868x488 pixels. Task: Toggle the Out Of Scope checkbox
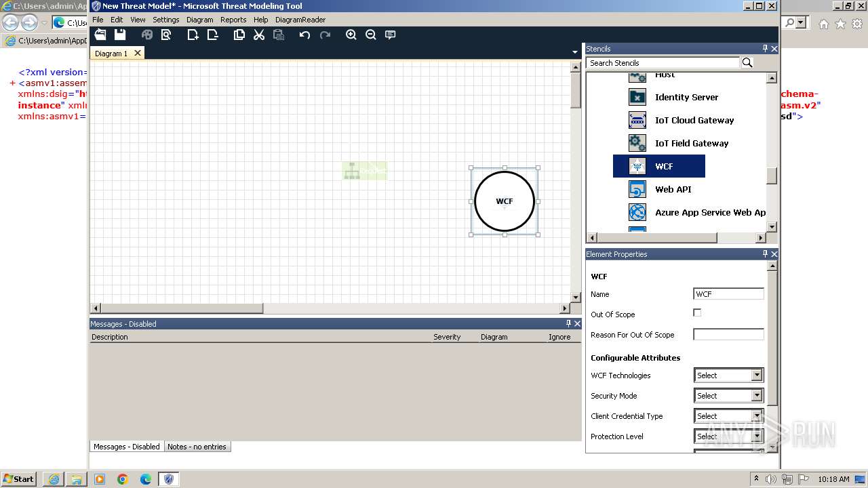tap(697, 312)
